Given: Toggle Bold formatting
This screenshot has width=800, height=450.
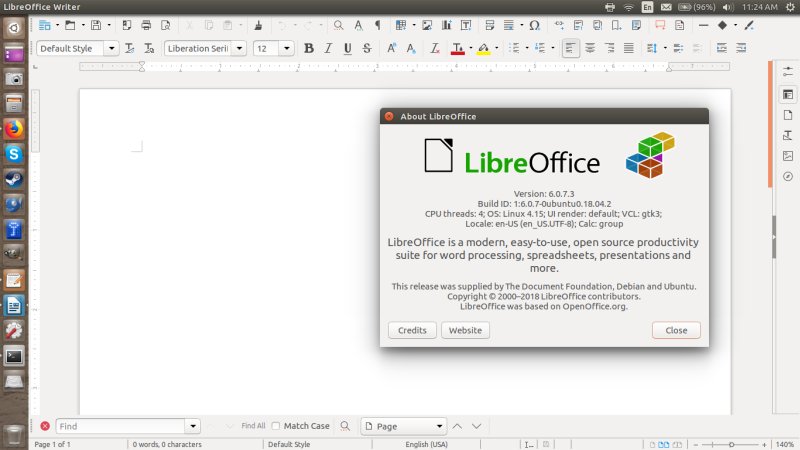Looking at the screenshot, I should (x=309, y=48).
